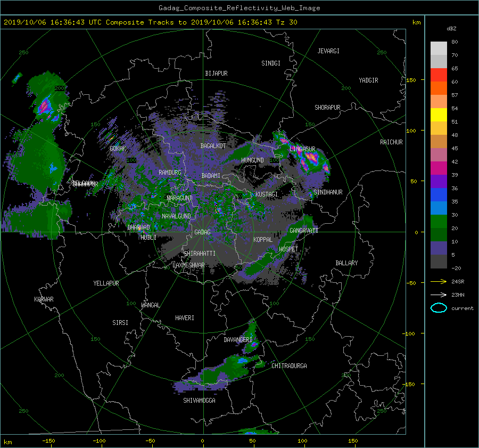Screen dimensions: 479x448
Task: Click the DHARWAD city label
Action: point(139,227)
